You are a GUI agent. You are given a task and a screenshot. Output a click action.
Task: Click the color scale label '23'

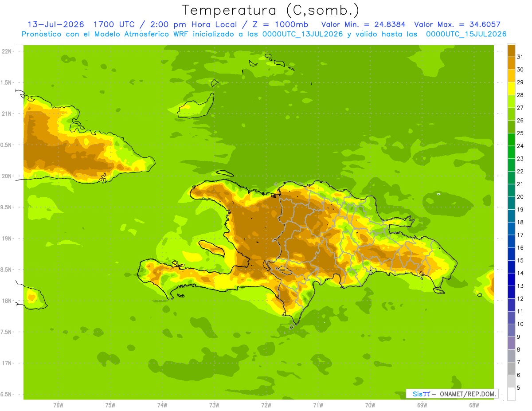point(520,158)
